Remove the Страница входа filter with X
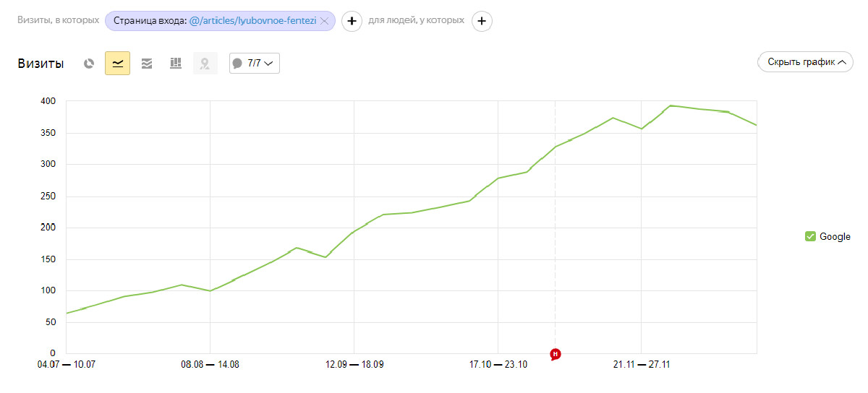Screen dimensions: 868x393 coord(324,21)
